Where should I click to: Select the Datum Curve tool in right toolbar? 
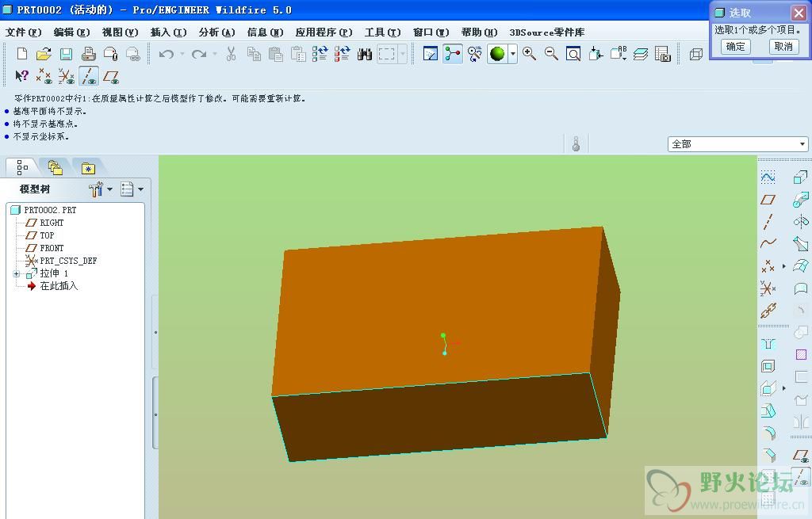768,242
